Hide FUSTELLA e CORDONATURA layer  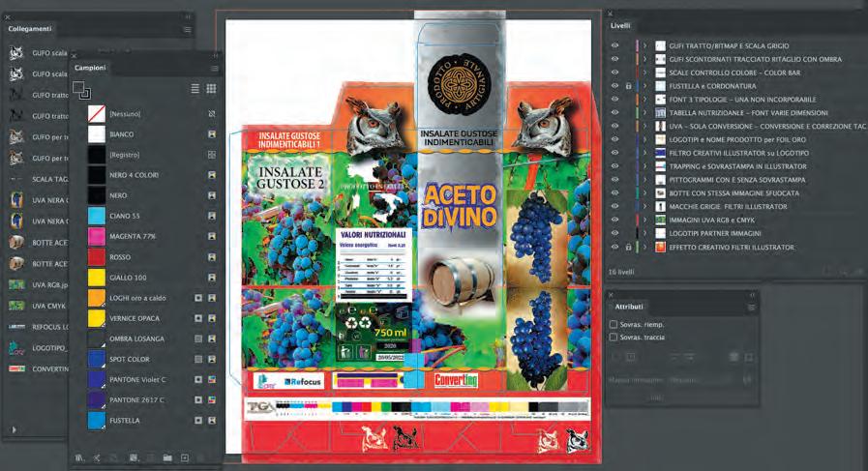(x=615, y=86)
